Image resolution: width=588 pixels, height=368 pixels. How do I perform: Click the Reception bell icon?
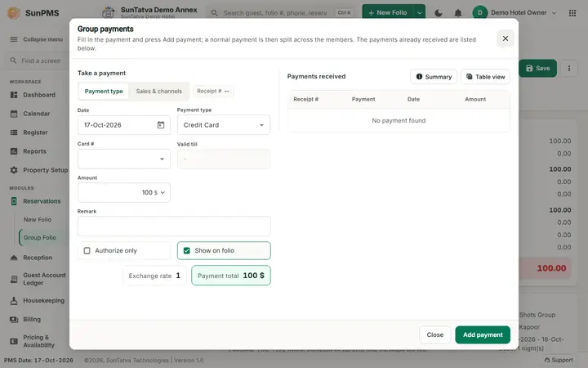click(x=14, y=258)
